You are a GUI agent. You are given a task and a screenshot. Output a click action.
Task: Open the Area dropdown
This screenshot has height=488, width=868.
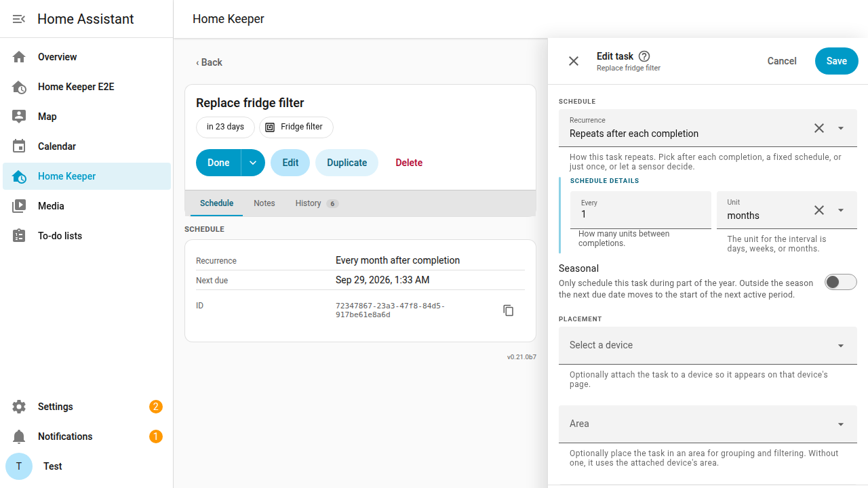tap(708, 424)
